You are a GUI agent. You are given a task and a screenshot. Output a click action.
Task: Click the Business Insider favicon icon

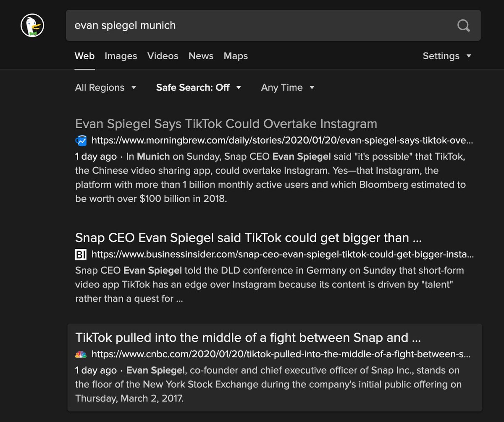click(x=81, y=254)
